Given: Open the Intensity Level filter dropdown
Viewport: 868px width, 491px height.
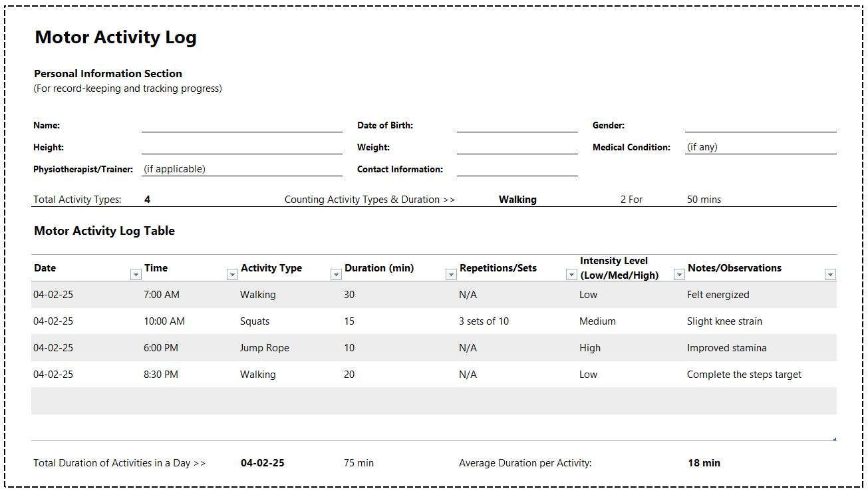Looking at the screenshot, I should (679, 275).
